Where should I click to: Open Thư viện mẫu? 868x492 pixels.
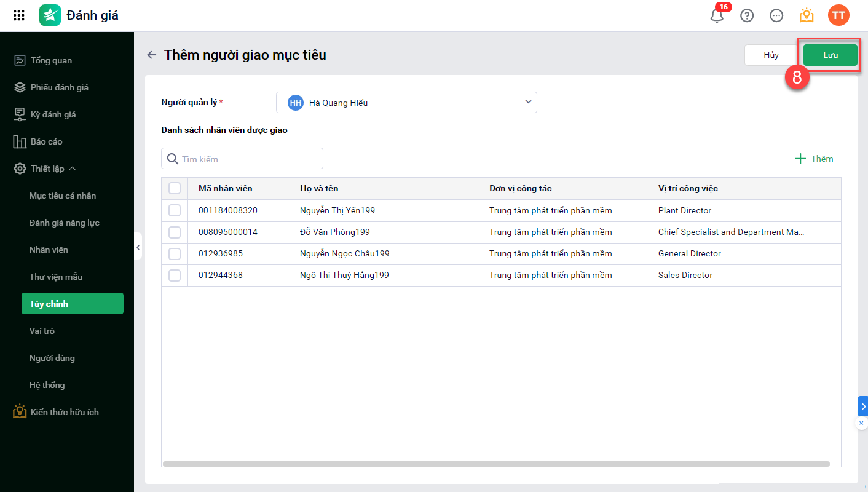56,277
